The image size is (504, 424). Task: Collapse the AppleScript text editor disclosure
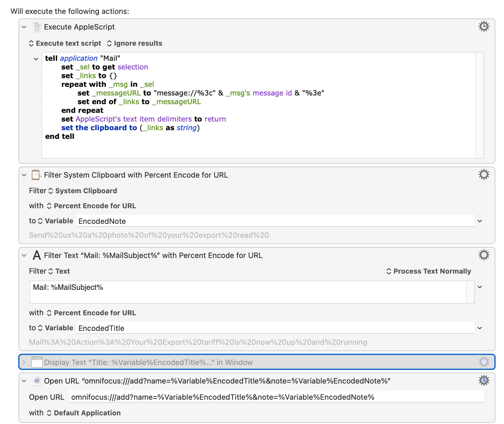(36, 59)
